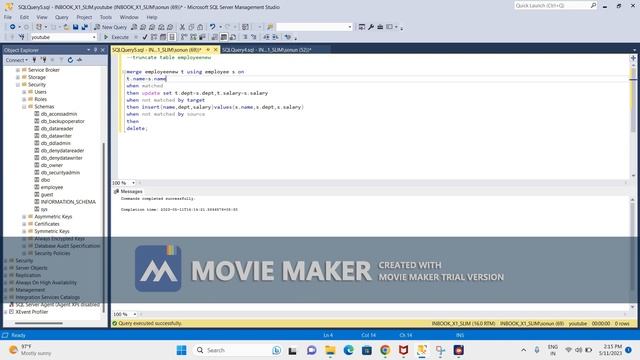Toggle auto-hide pin on Object Explorer
The width and height of the screenshot is (640, 360).
click(x=96, y=50)
